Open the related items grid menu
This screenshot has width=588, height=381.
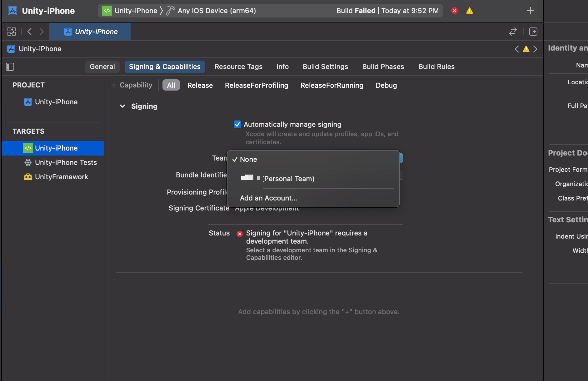coord(12,32)
